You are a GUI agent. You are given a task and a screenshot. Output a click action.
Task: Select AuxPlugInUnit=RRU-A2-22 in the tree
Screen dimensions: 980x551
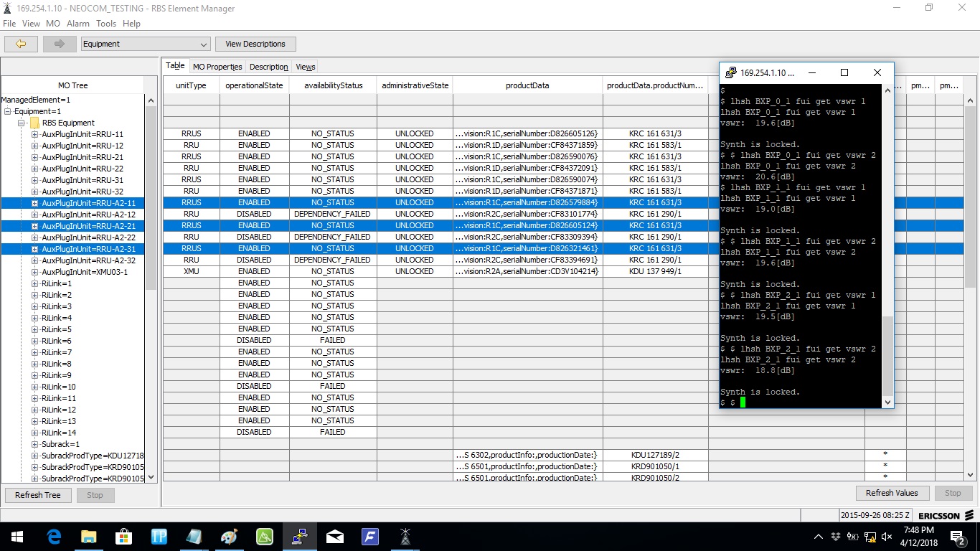88,237
